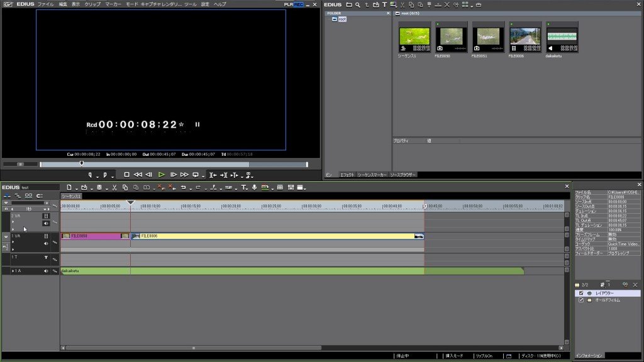644x362 pixels.
Task: Mute the 1 A audio track
Action: [45, 271]
